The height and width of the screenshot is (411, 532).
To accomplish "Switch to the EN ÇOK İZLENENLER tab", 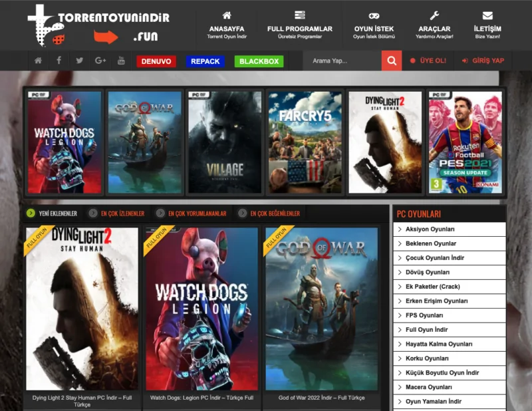I will pyautogui.click(x=123, y=213).
